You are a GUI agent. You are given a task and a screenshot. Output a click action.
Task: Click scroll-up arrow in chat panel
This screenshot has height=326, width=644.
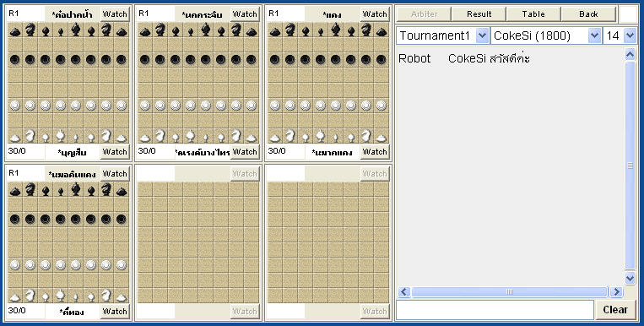pos(630,54)
